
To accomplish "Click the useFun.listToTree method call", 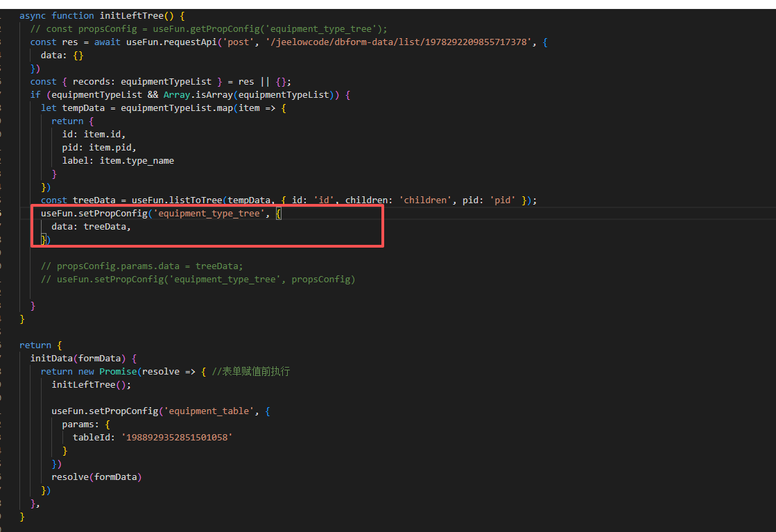I will (x=177, y=200).
